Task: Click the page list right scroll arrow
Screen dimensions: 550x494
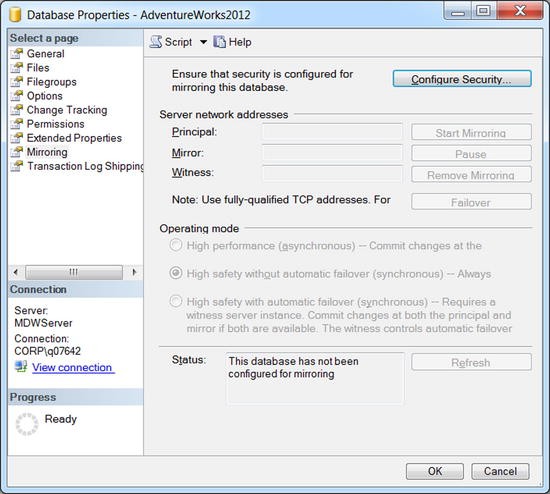Action: pos(134,272)
